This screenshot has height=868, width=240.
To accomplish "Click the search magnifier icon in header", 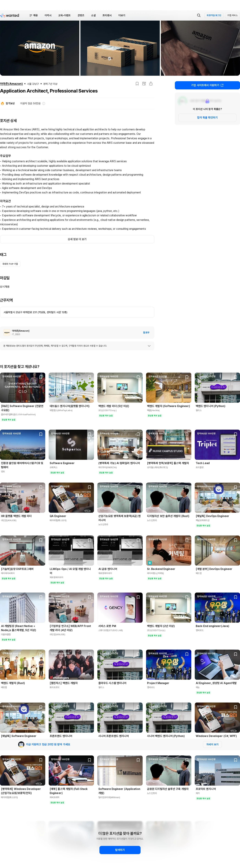I will [x=199, y=15].
